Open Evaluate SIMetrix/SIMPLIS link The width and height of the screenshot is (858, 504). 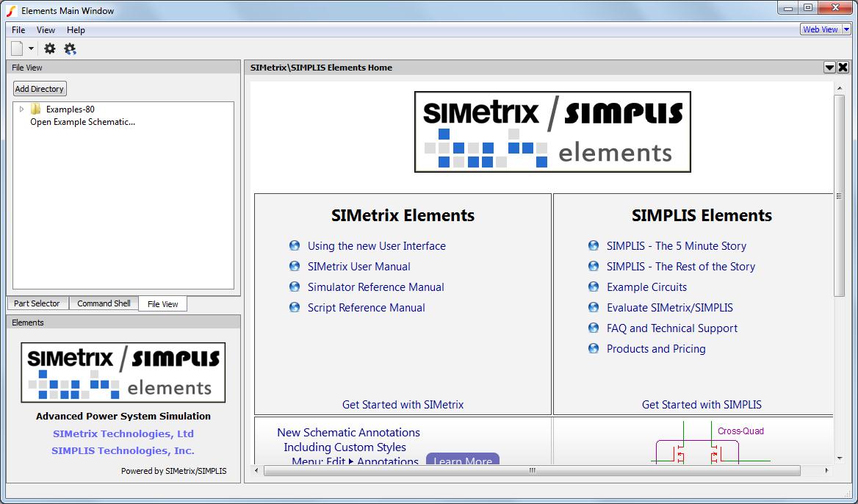click(x=670, y=308)
